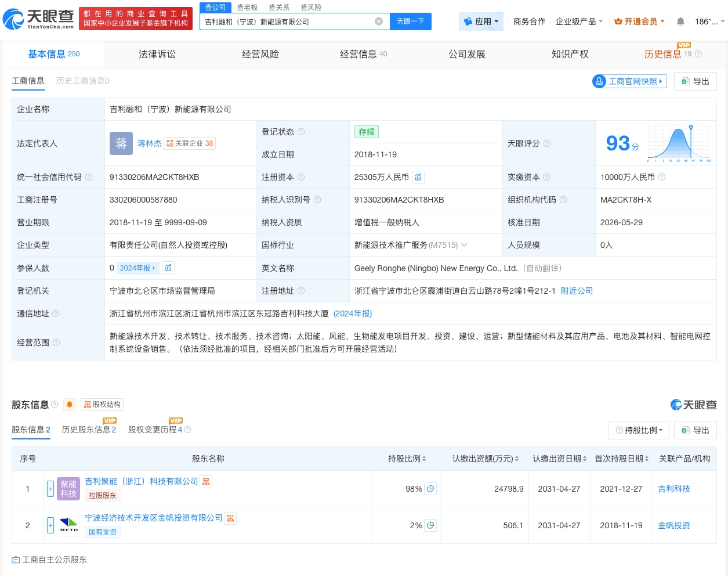
Task: Export shareholder table via 导出 button
Action: [696, 430]
